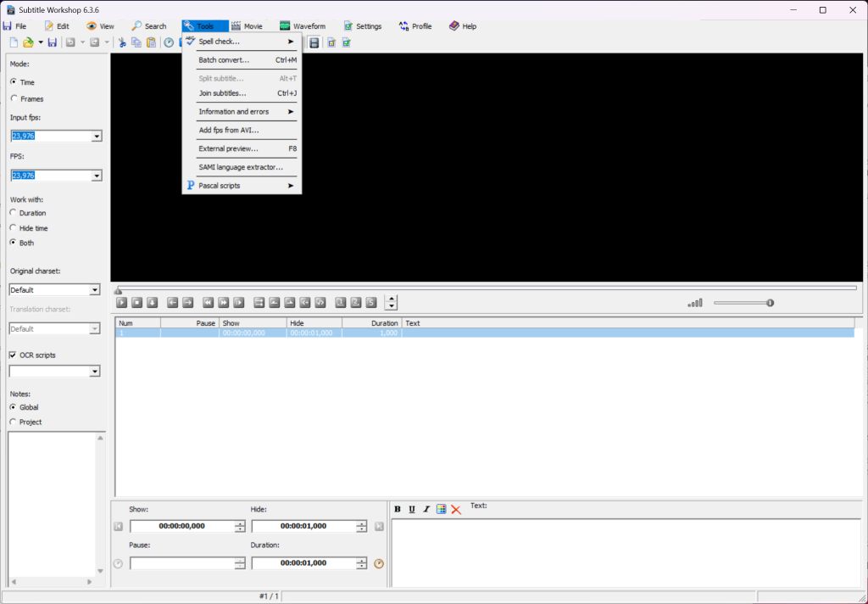Viewport: 868px width, 604px height.
Task: Click the '1' mark button in the playback bar
Action: tap(341, 303)
